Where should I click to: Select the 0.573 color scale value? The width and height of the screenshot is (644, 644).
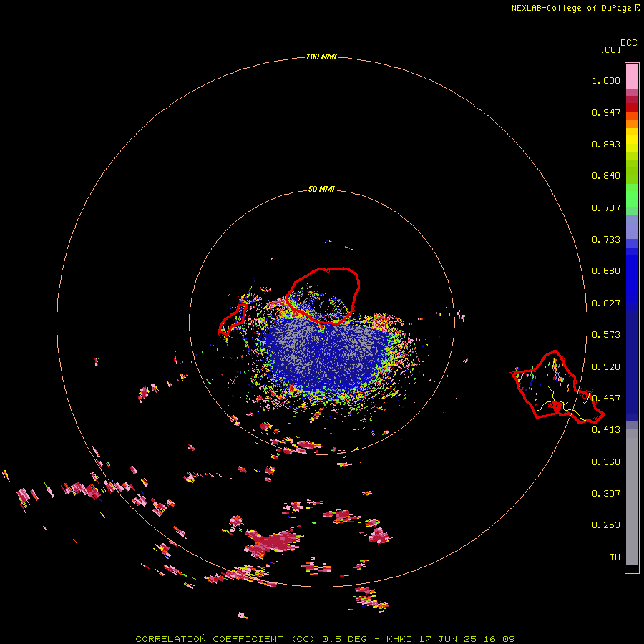606,335
